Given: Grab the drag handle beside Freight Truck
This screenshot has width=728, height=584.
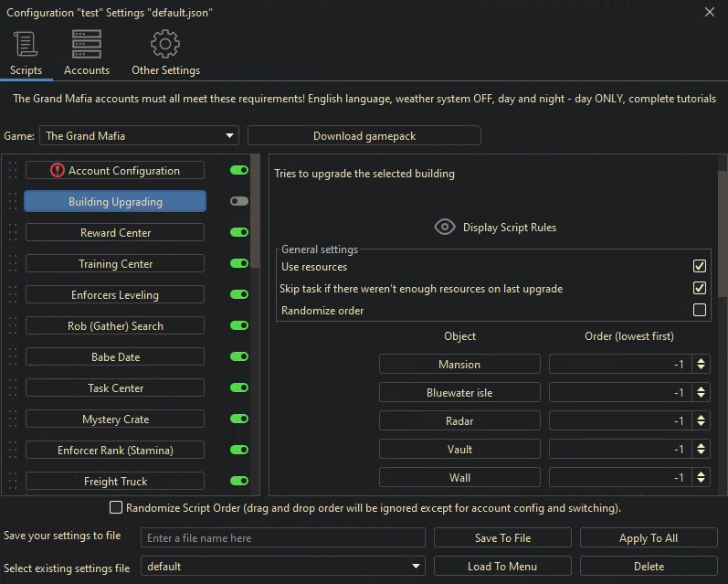Looking at the screenshot, I should tap(13, 482).
